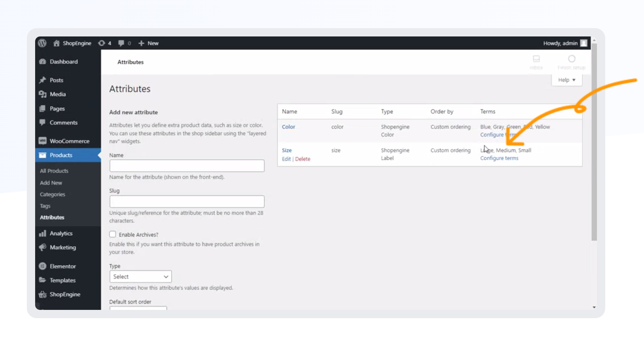Select Add New under Products
The image size is (644, 347).
(51, 183)
